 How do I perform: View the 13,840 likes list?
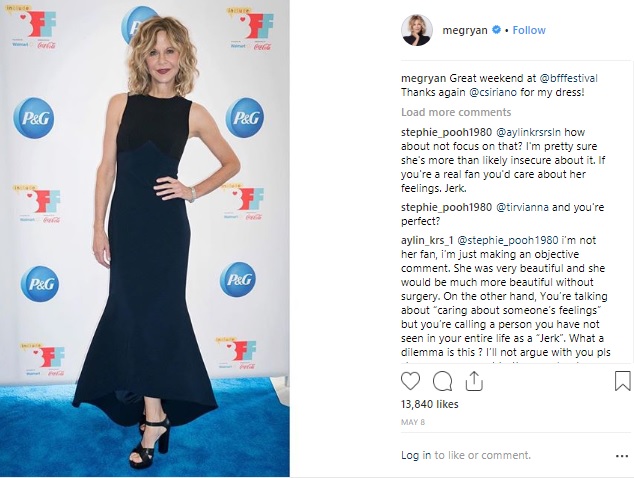(429, 404)
